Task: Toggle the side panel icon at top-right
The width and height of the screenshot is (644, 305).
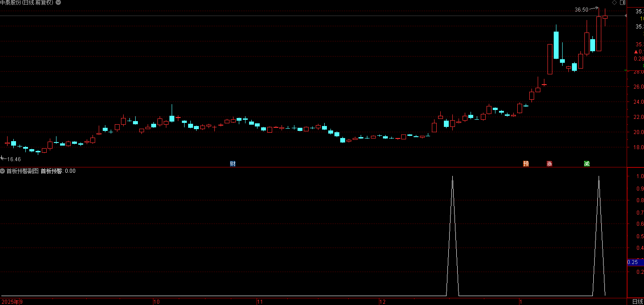Action: [622, 3]
